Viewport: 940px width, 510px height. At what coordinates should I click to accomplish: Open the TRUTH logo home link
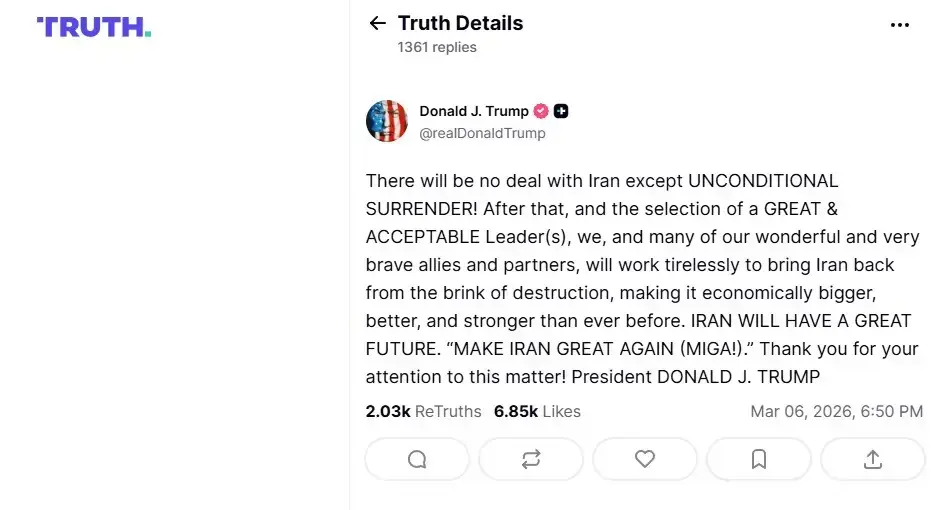[94, 27]
